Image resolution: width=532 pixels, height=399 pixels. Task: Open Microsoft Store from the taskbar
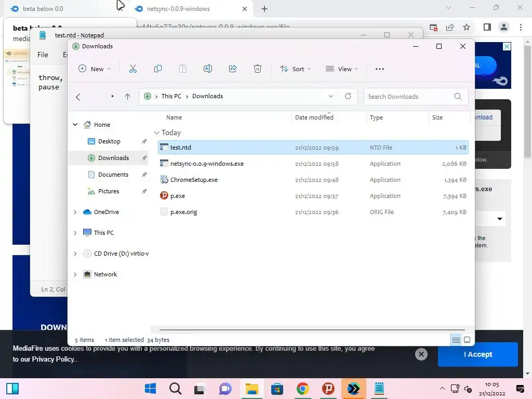click(x=277, y=389)
